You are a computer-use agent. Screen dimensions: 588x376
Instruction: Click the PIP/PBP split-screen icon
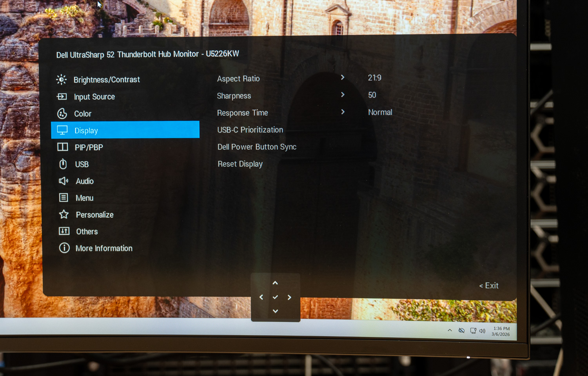click(x=63, y=147)
